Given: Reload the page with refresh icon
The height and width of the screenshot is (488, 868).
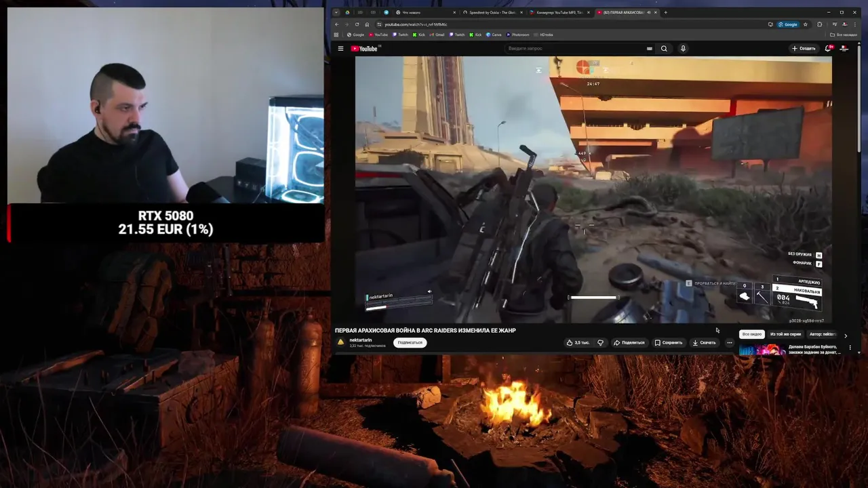Looking at the screenshot, I should [357, 24].
